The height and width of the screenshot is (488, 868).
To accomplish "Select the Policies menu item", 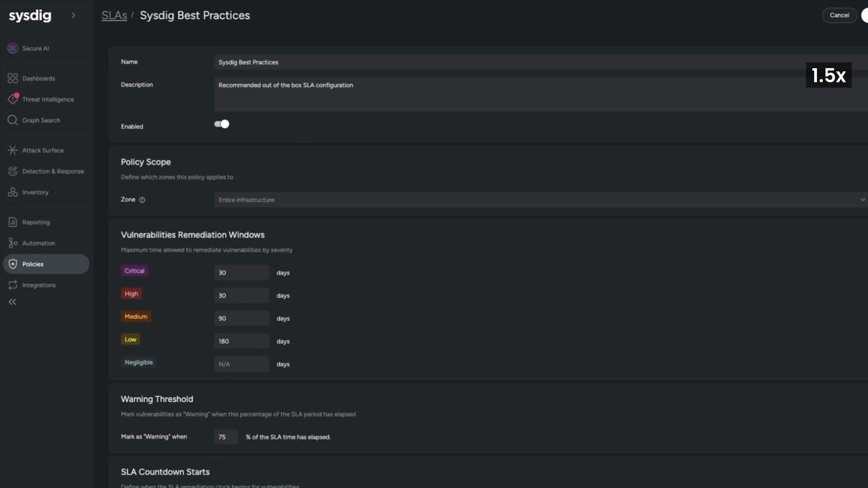I will (x=46, y=264).
